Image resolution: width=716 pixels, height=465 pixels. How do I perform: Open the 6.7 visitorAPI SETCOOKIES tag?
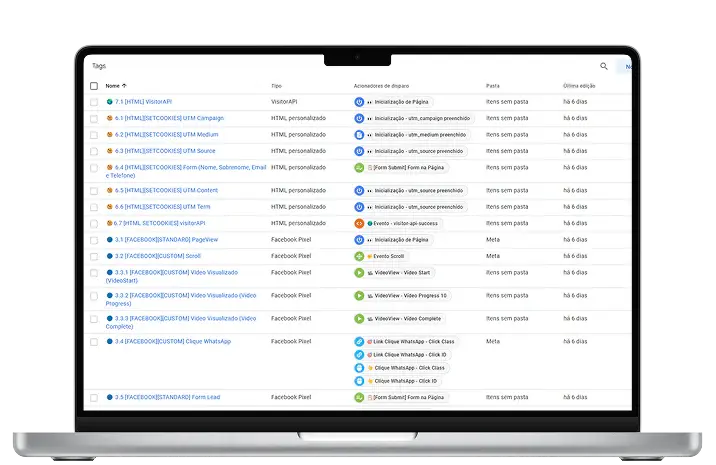(159, 223)
